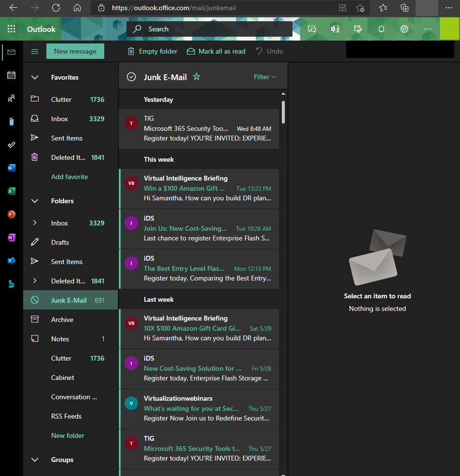Select all messages circle checkbox
This screenshot has height=476, width=460.
131,77
